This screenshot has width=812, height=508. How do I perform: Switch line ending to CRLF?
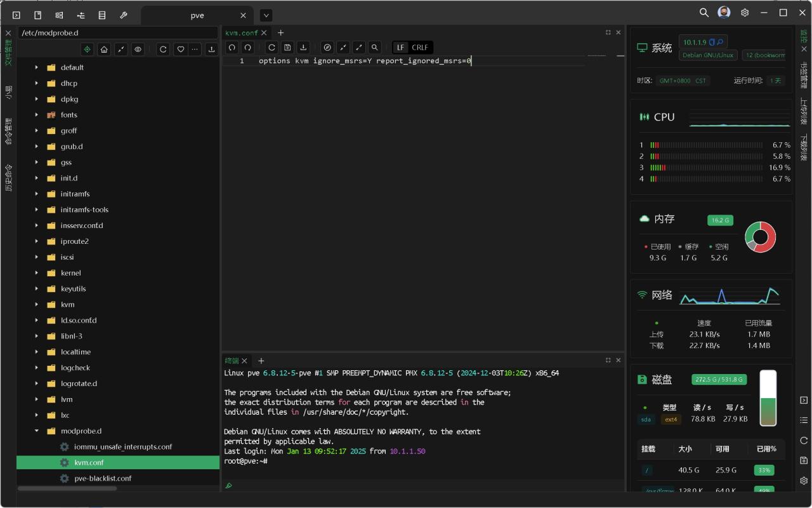[x=419, y=48]
